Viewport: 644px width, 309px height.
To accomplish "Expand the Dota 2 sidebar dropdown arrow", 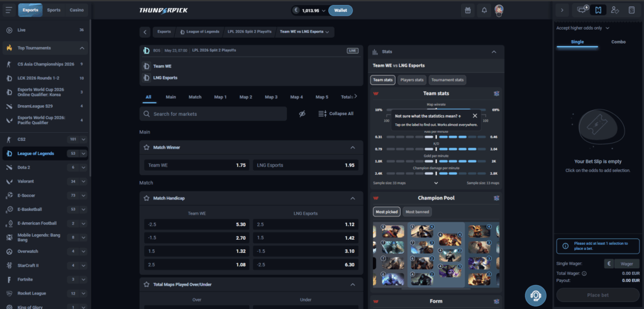I will point(84,167).
